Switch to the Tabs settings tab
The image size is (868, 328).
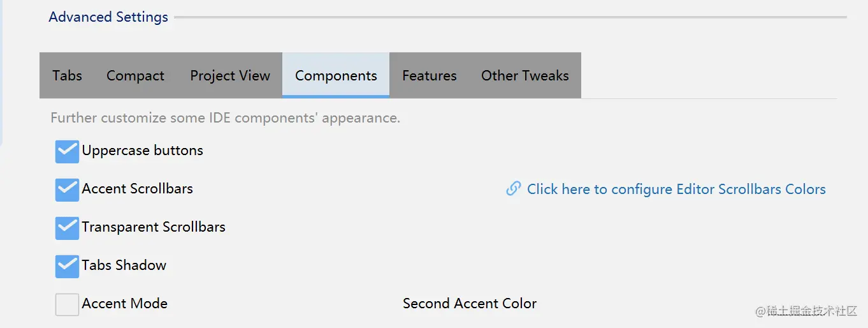[67, 75]
